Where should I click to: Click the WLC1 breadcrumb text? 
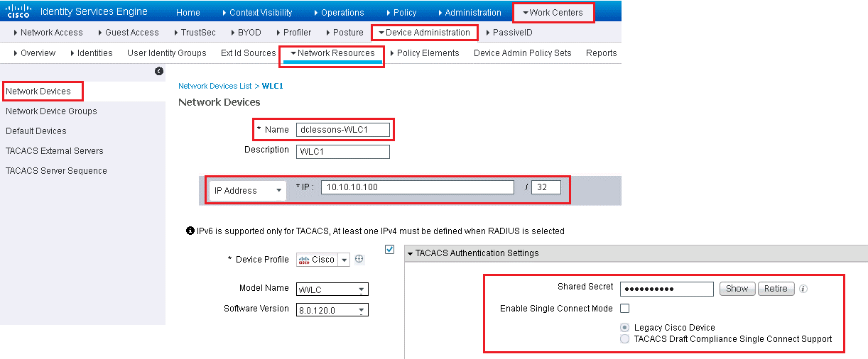(273, 86)
